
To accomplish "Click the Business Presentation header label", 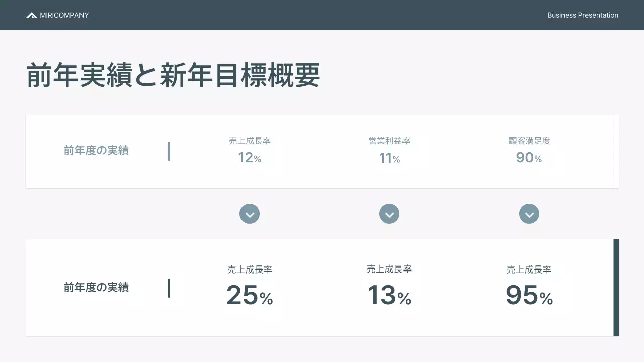I will click(583, 15).
